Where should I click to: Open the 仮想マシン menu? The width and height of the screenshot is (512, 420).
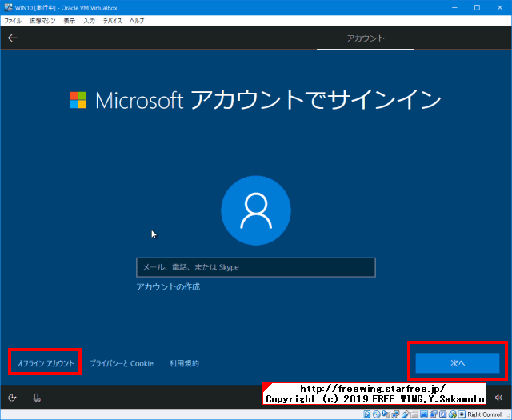tap(42, 21)
